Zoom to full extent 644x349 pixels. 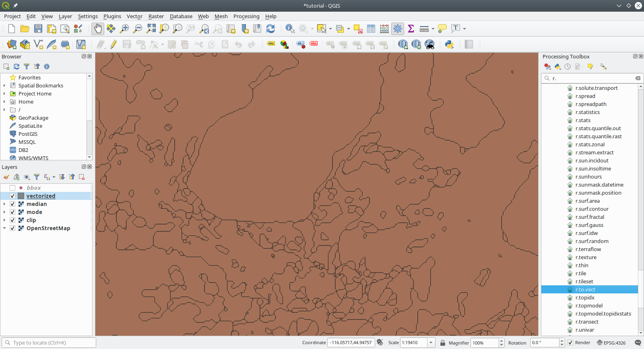click(x=151, y=29)
